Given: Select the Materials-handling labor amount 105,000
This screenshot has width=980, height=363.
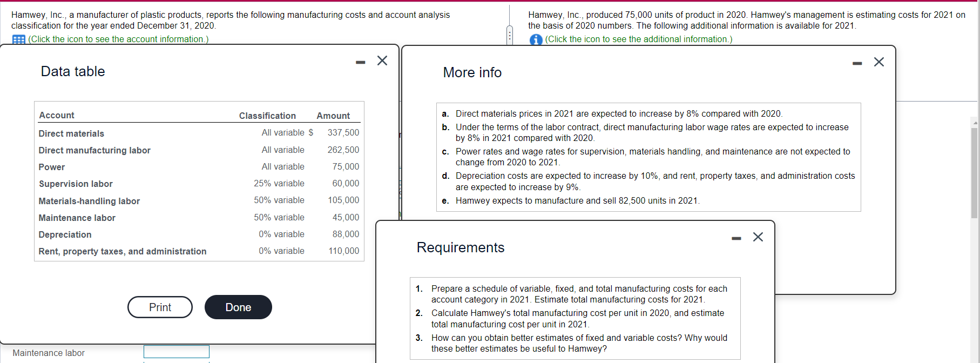Looking at the screenshot, I should point(343,200).
